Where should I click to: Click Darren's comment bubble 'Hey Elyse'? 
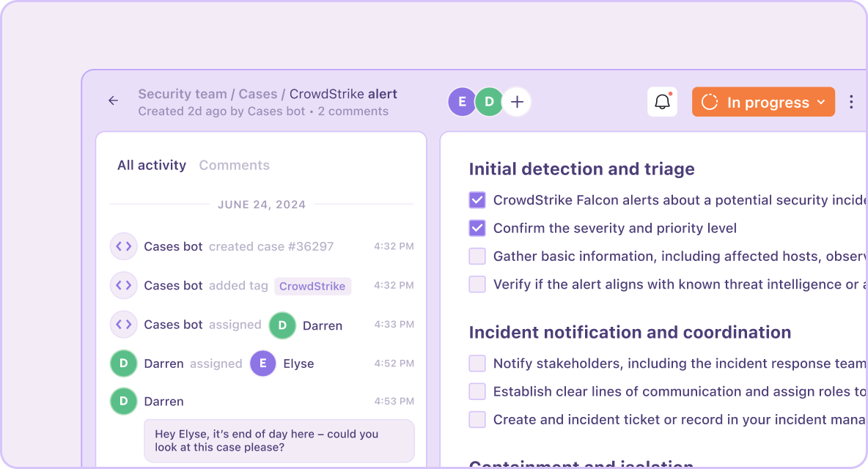279,441
